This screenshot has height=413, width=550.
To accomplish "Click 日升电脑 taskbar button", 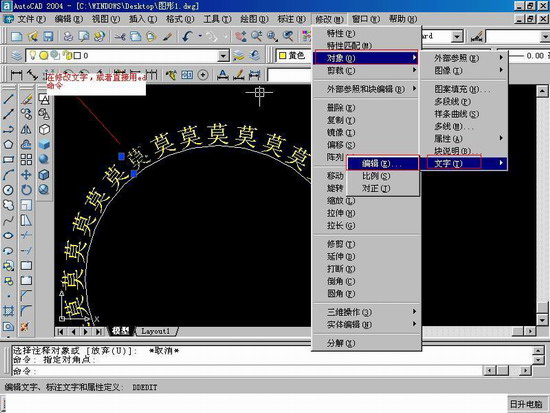I will coord(526,404).
